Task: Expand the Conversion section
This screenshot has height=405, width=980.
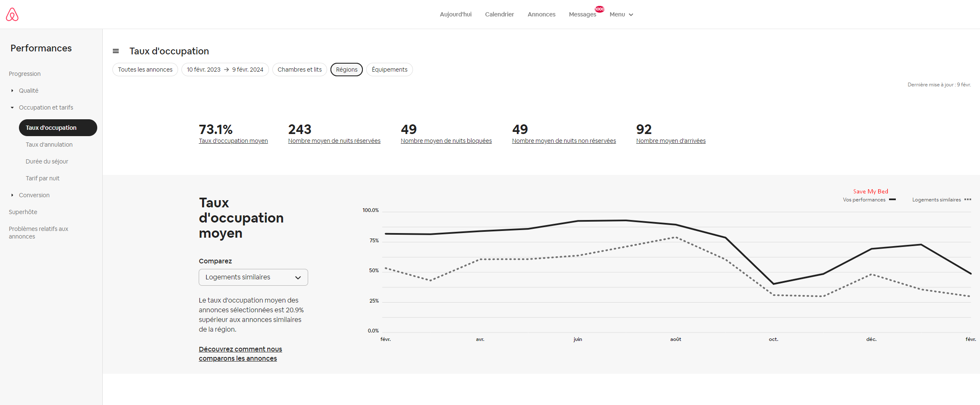Action: 12,195
